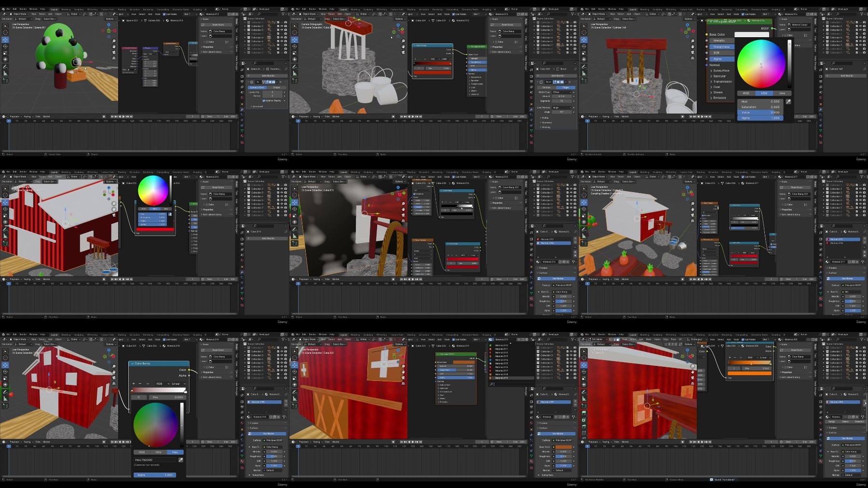Click Add Modifier above the Bevel modifier

(x=557, y=76)
